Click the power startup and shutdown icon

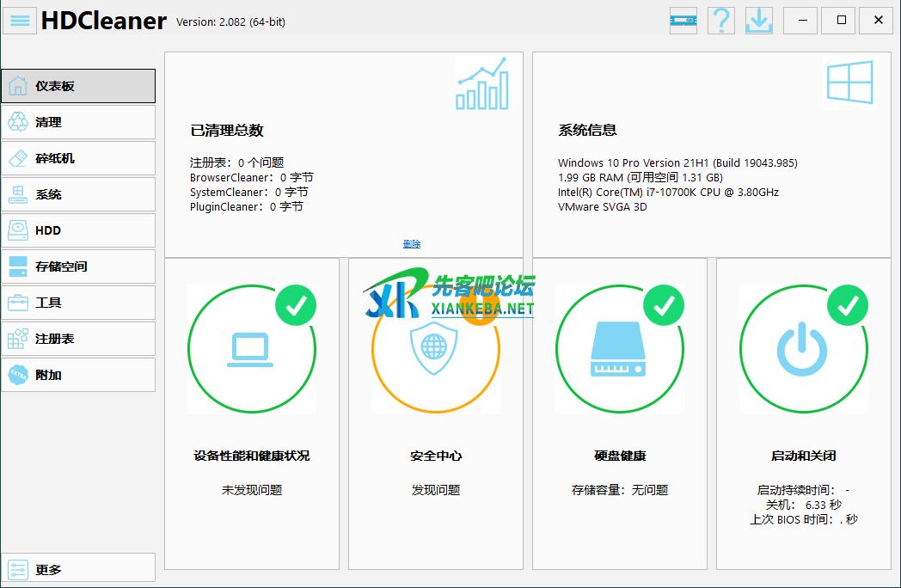point(803,350)
